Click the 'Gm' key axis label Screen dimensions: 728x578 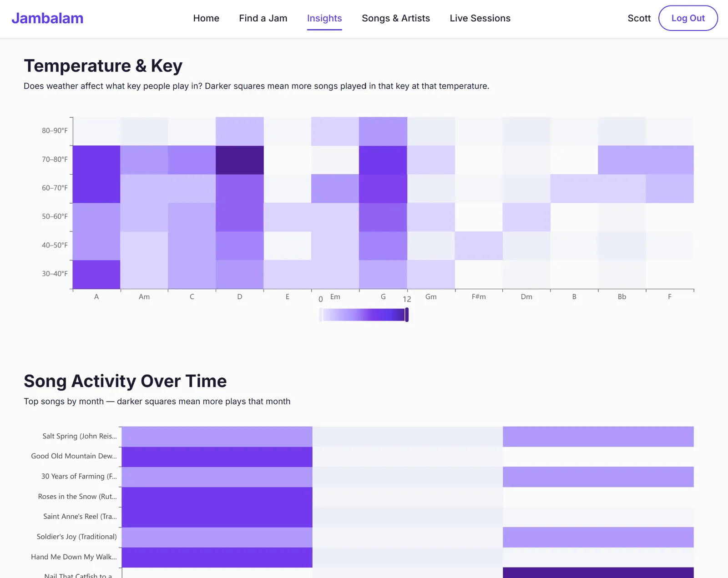coord(431,297)
